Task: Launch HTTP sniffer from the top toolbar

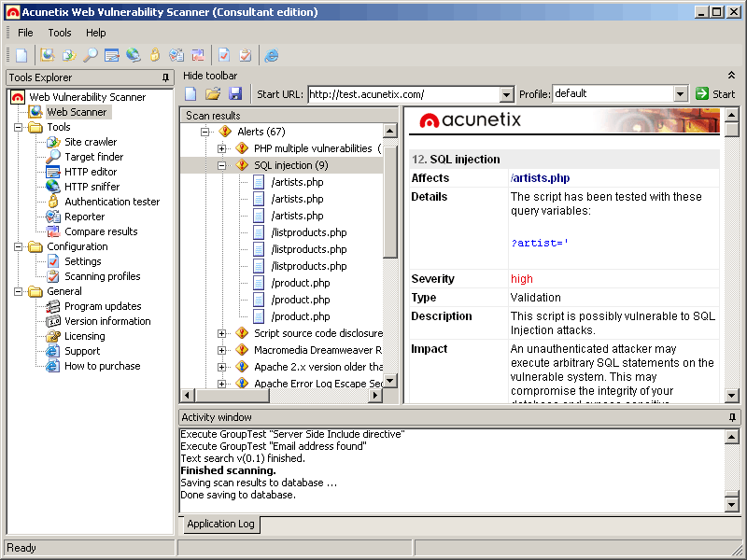Action: pos(134,55)
